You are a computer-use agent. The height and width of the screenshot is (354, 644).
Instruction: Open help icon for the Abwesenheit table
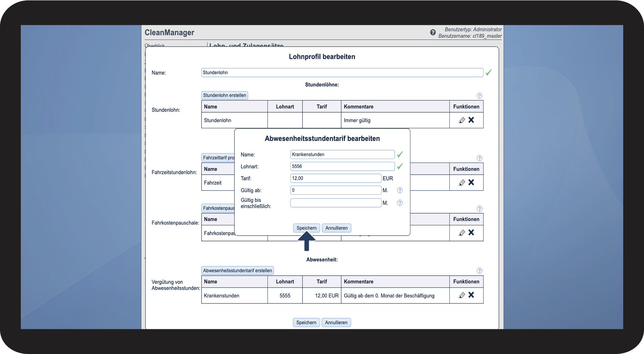click(480, 271)
